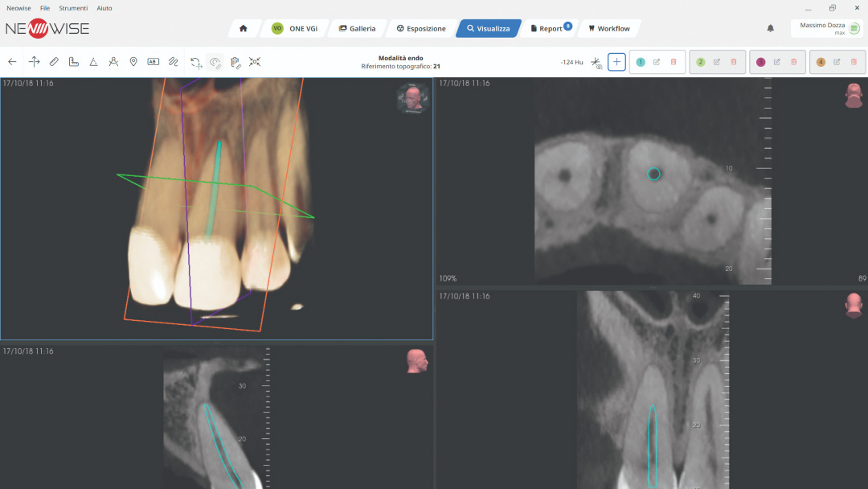
Task: Click the teal canal rod in 3D view
Action: tap(213, 190)
